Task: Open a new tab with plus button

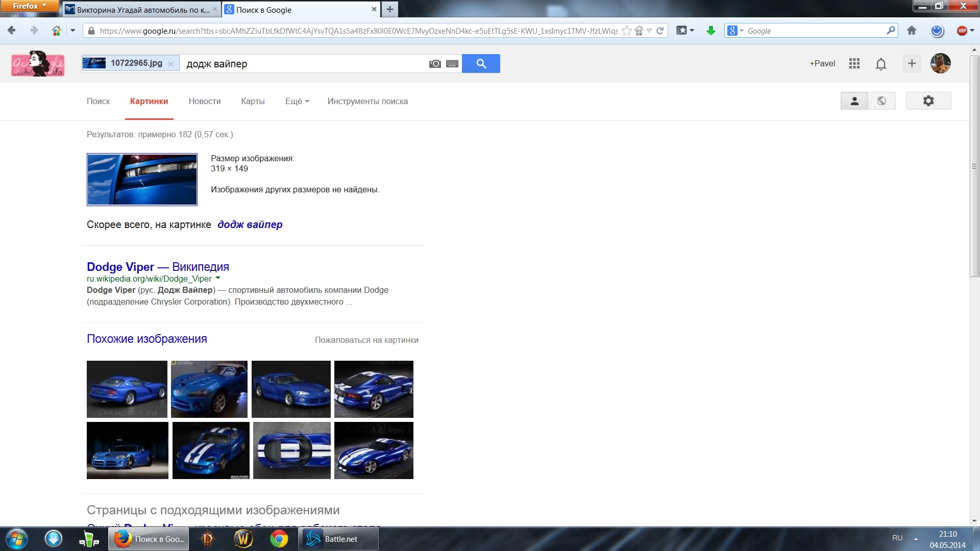Action: pyautogui.click(x=389, y=9)
